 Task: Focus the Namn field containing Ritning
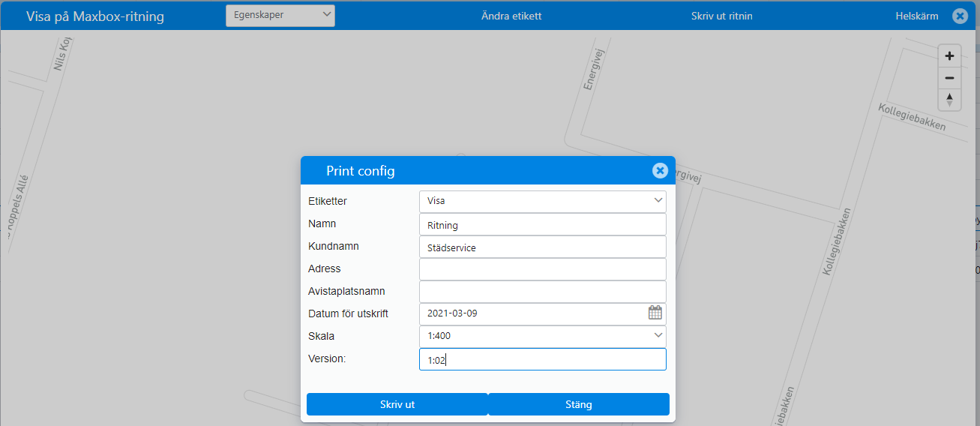coord(543,224)
